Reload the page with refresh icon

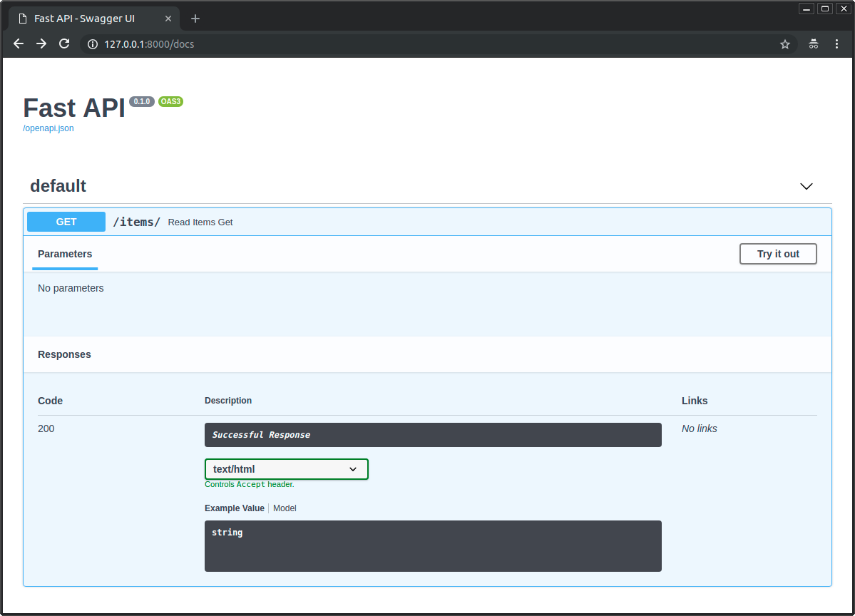[x=64, y=44]
